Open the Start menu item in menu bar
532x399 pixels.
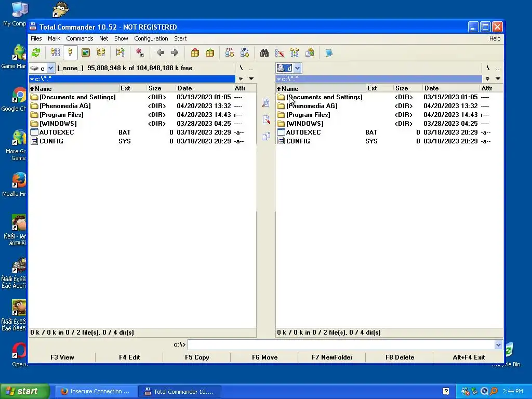pos(180,38)
